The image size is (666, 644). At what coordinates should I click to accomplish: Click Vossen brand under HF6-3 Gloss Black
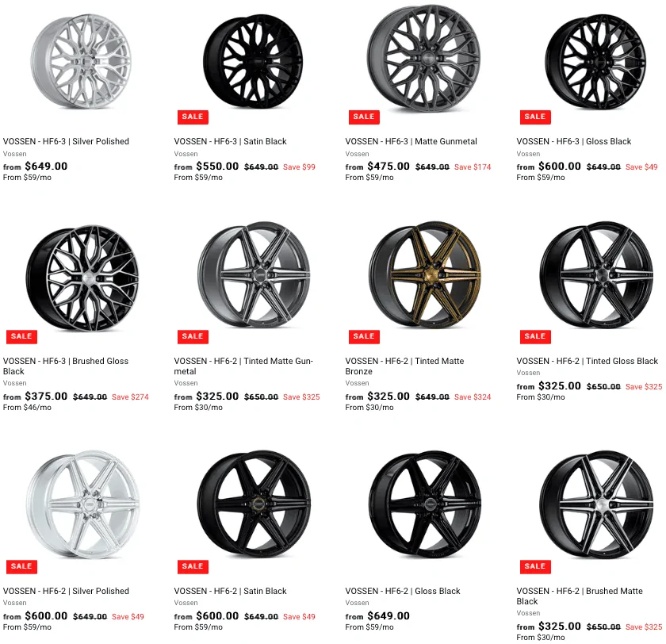tap(528, 154)
